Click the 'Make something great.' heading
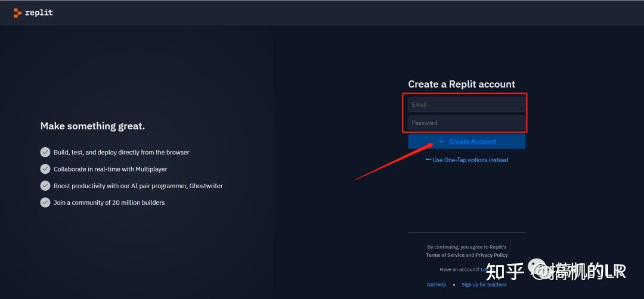Screen dimensions: 644x299 click(x=92, y=126)
